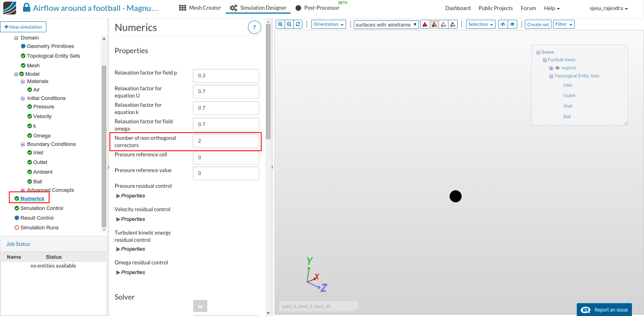Select the fourth render mode icon with red point

453,25
